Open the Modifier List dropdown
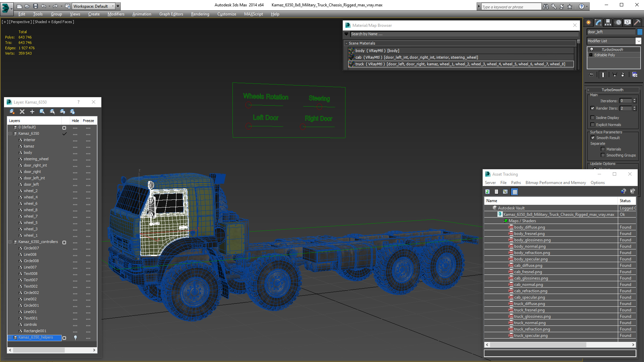 (x=638, y=41)
